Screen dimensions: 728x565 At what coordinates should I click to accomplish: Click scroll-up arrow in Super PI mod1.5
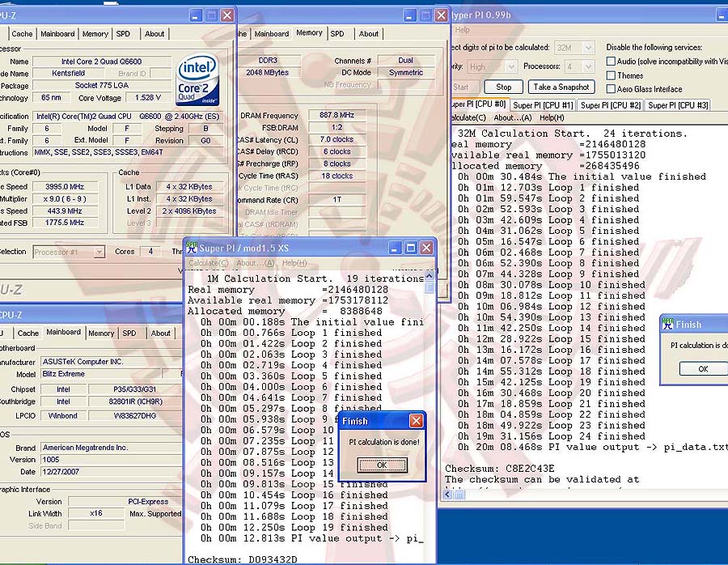[429, 276]
